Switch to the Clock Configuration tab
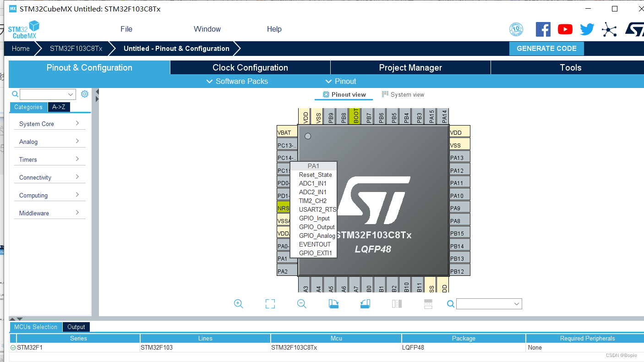Image resolution: width=644 pixels, height=362 pixels. 250,67
